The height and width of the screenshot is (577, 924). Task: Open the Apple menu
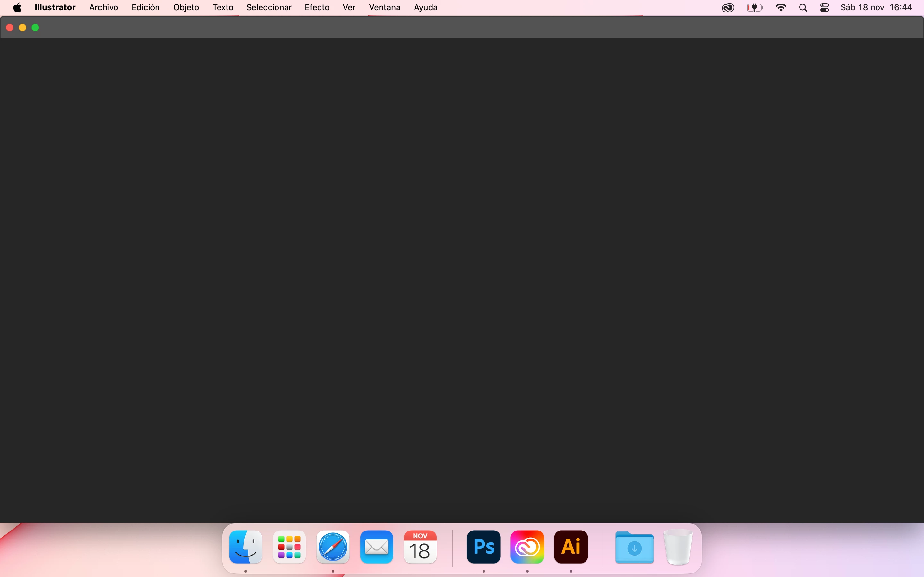pyautogui.click(x=17, y=8)
